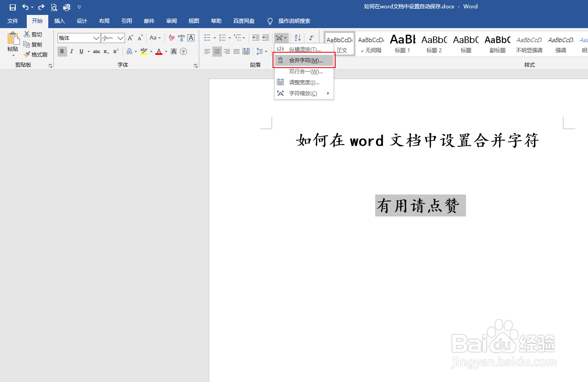Expand the Clipboard pane launcher
Image resolution: width=588 pixels, height=382 pixels.
(x=50, y=66)
